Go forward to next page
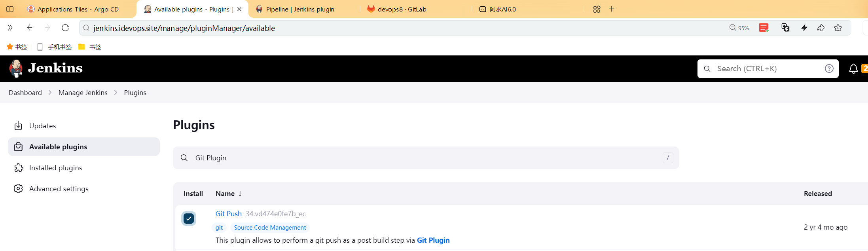868x251 pixels. point(47,28)
